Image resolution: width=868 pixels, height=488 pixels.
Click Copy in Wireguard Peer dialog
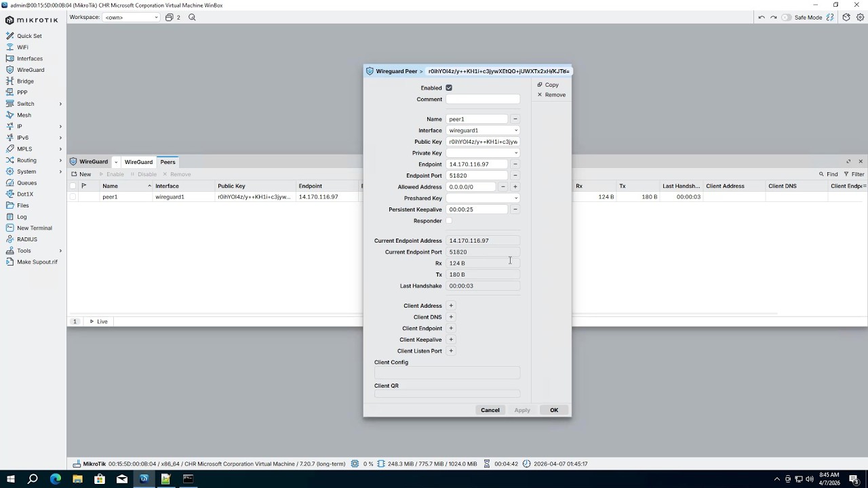(548, 85)
